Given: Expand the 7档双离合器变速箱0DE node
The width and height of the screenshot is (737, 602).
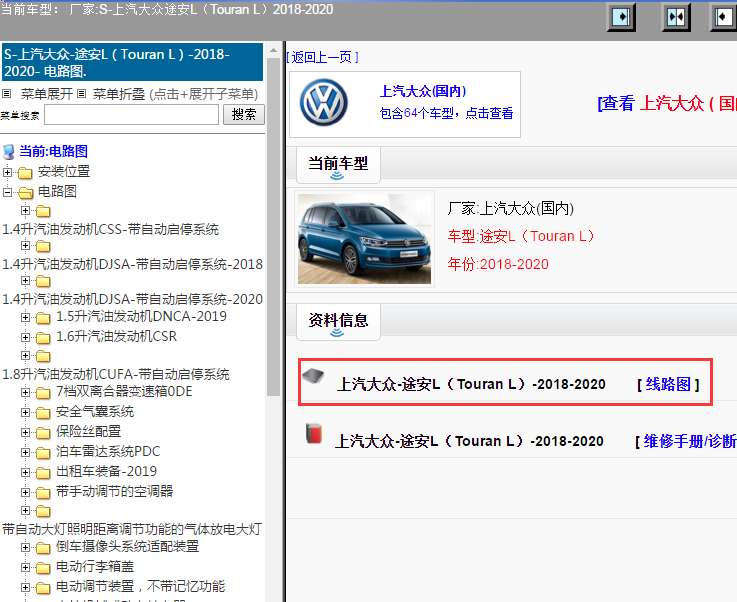Looking at the screenshot, I should coord(25,392).
